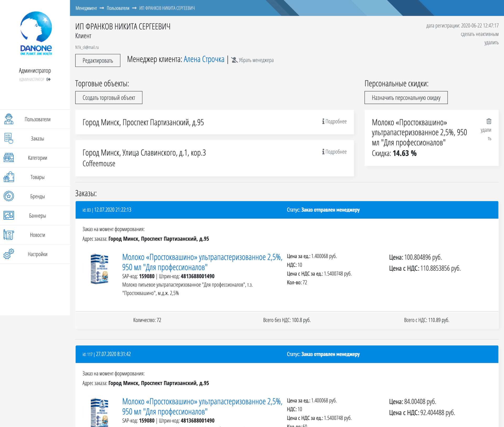
Task: Open the Бренды menu item
Action: [35, 196]
